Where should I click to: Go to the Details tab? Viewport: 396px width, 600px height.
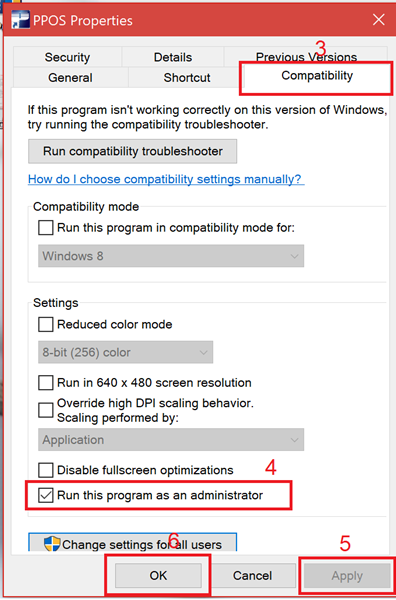(173, 57)
